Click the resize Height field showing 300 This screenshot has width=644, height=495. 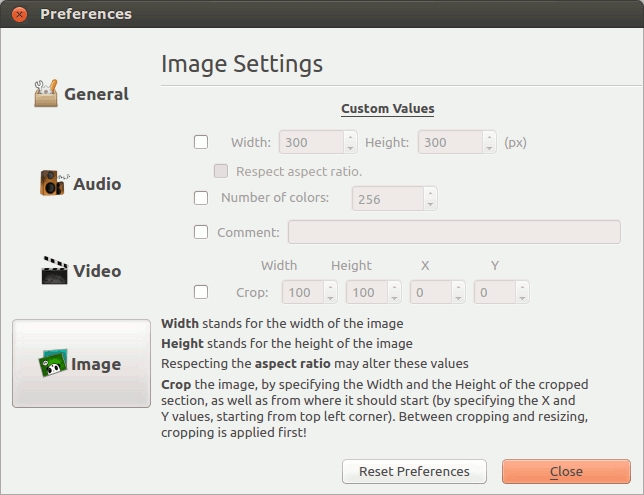[450, 142]
